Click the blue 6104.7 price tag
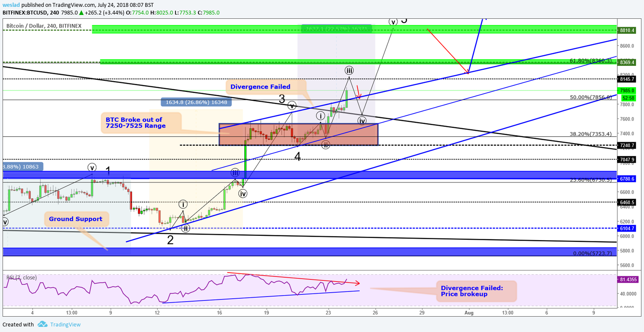 [x=627, y=229]
